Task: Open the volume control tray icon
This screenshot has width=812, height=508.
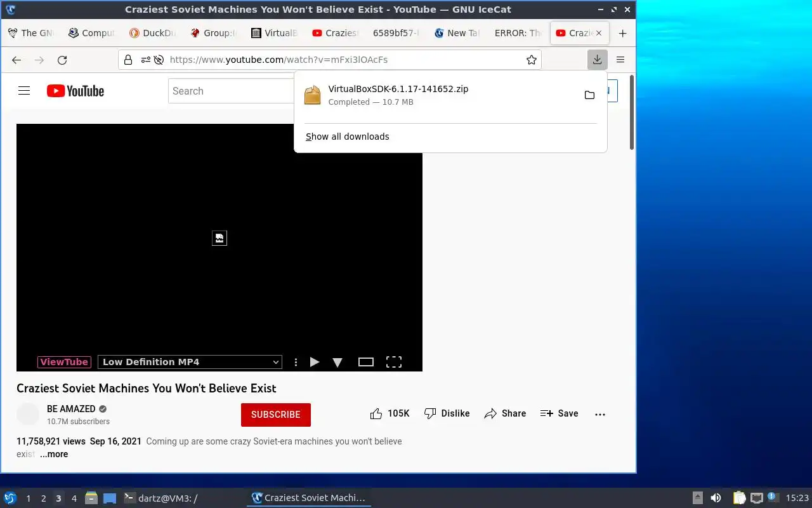Action: pyautogui.click(x=716, y=498)
